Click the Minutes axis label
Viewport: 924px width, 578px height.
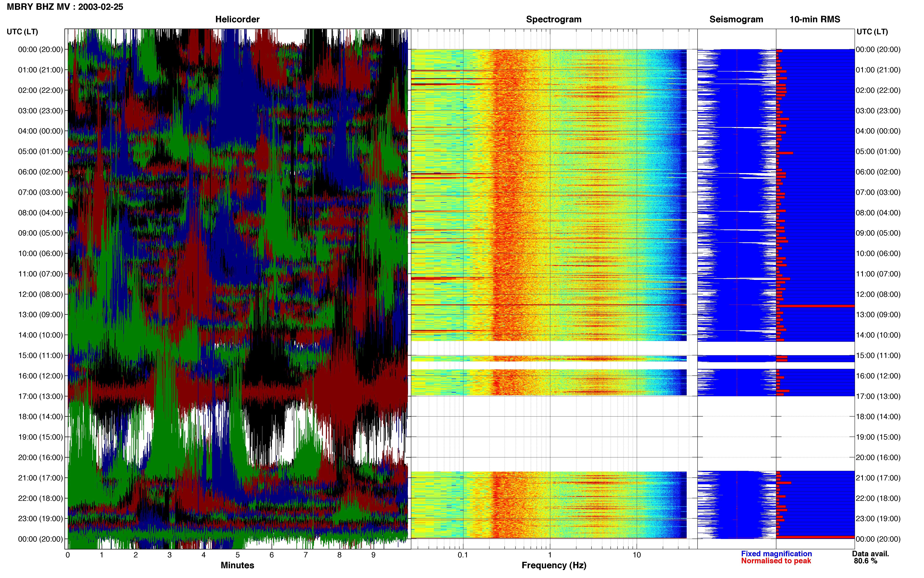click(237, 565)
